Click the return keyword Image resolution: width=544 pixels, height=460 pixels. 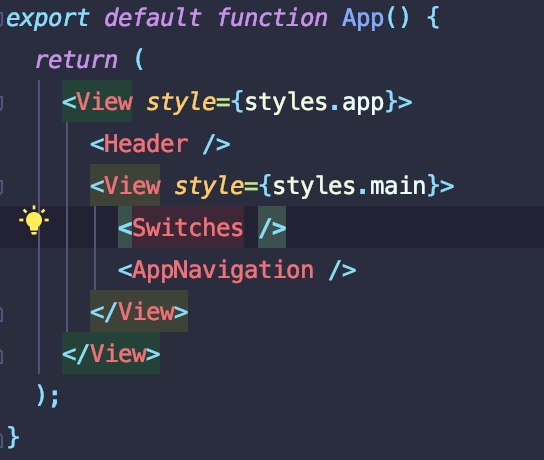76,60
